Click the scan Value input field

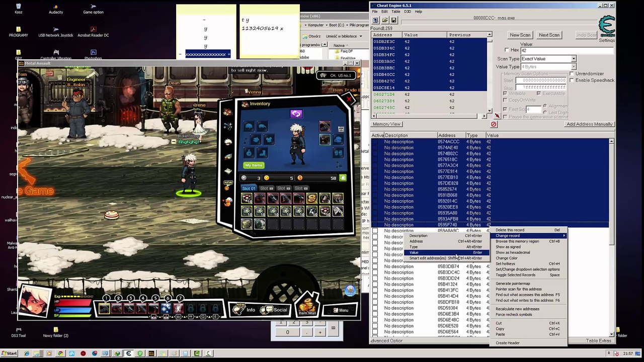[567, 50]
